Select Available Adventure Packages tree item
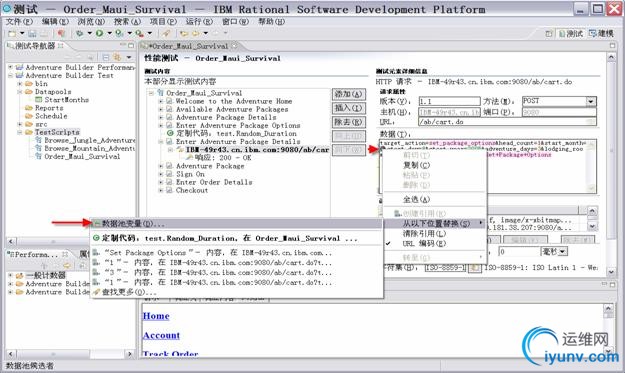Image resolution: width=625 pixels, height=373 pixels. (x=232, y=109)
